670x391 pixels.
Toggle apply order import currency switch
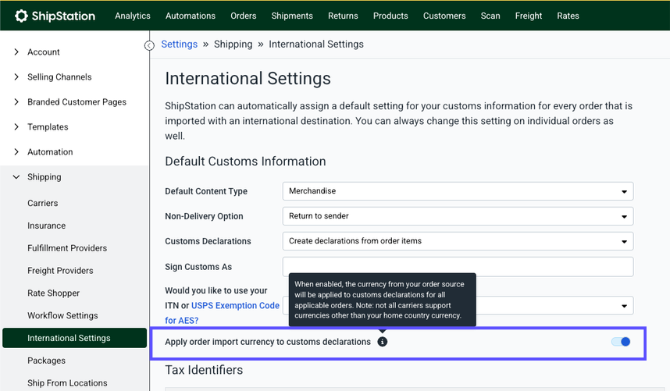620,342
